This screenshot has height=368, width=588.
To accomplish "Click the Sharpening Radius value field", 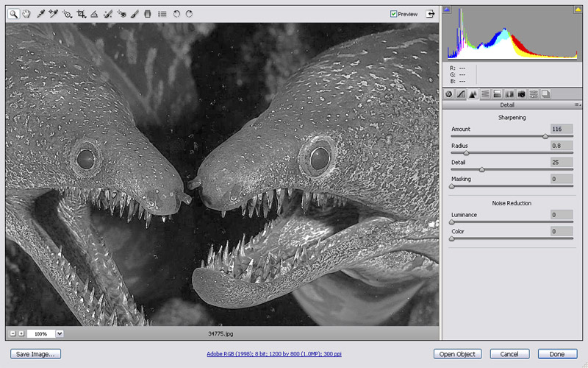I will 561,146.
